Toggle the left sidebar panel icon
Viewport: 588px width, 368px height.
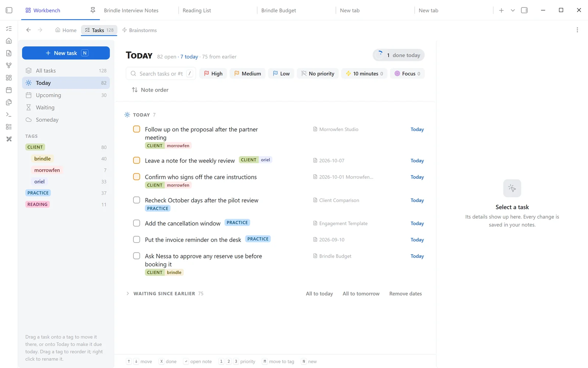[x=9, y=10]
